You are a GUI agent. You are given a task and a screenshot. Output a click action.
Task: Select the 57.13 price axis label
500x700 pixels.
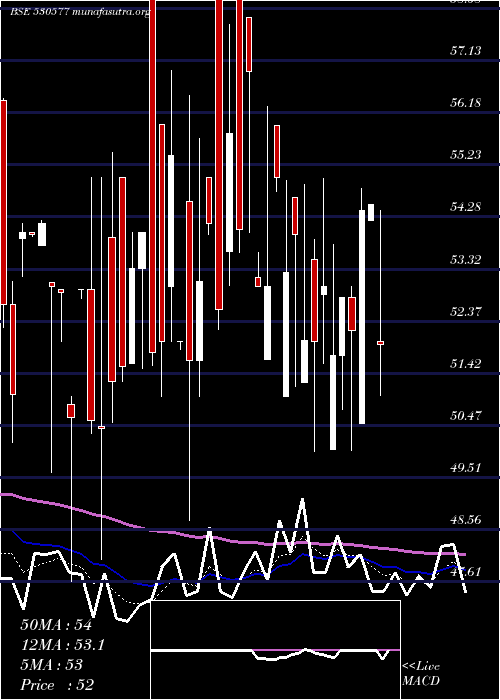click(466, 50)
